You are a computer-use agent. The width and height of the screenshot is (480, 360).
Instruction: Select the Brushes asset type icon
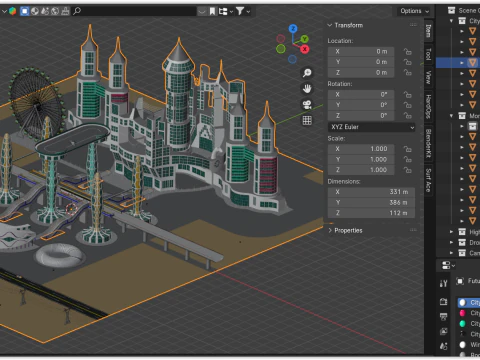coord(65,11)
